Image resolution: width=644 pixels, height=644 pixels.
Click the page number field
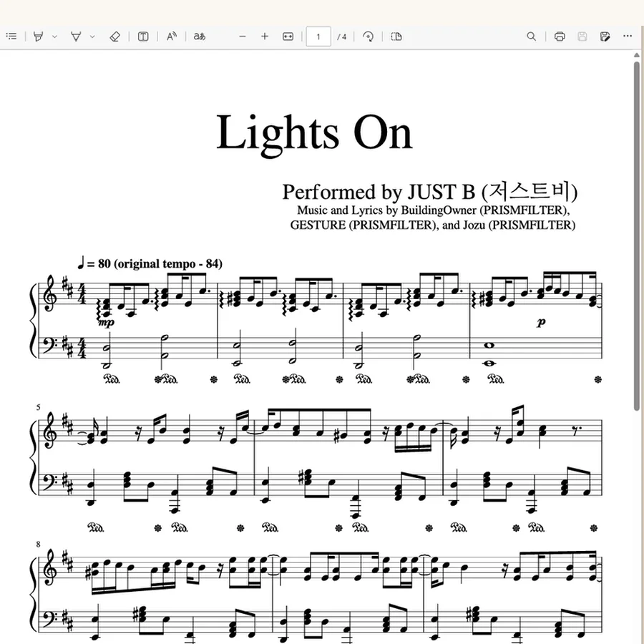[318, 36]
